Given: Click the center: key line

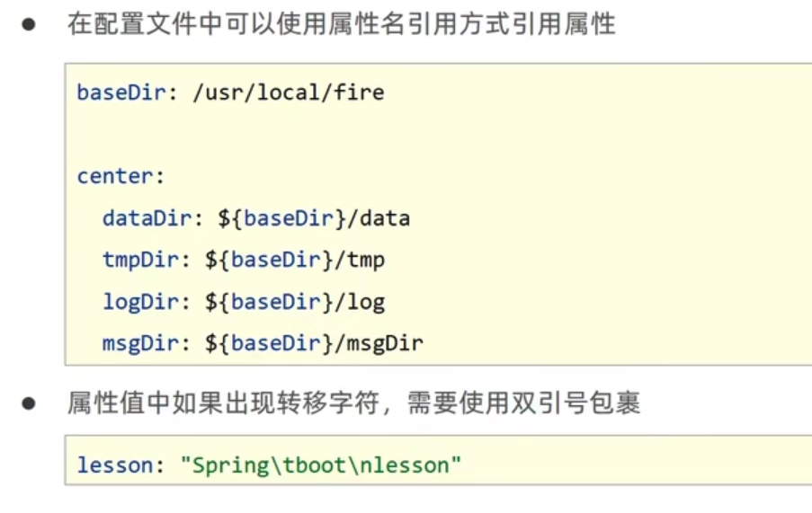Looking at the screenshot, I should [x=120, y=176].
